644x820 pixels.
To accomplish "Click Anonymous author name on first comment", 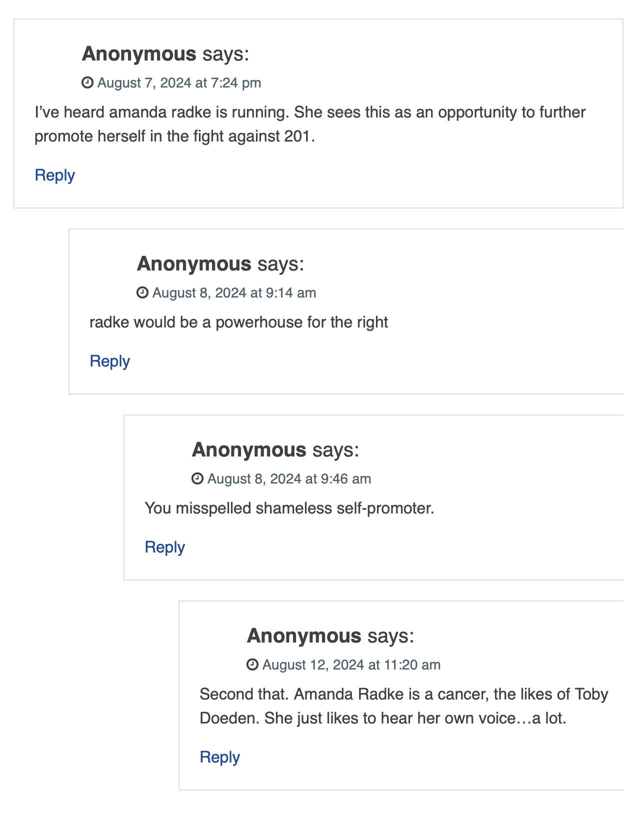I will 139,53.
